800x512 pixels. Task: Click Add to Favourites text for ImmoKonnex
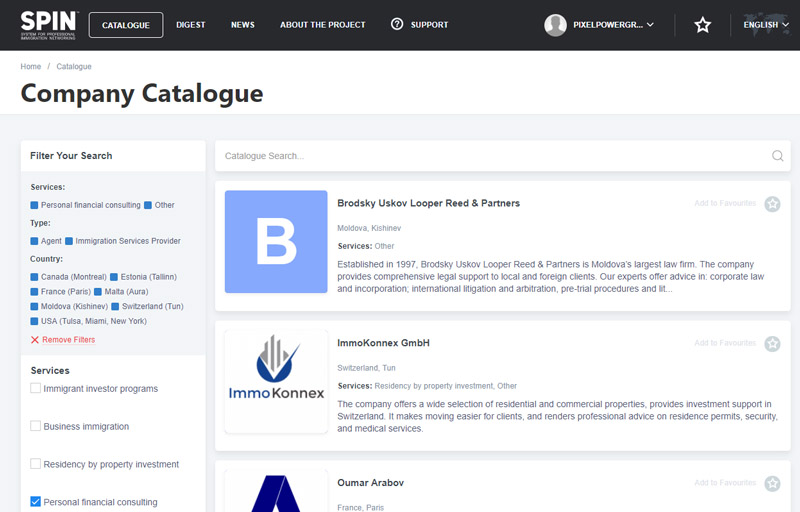click(725, 343)
